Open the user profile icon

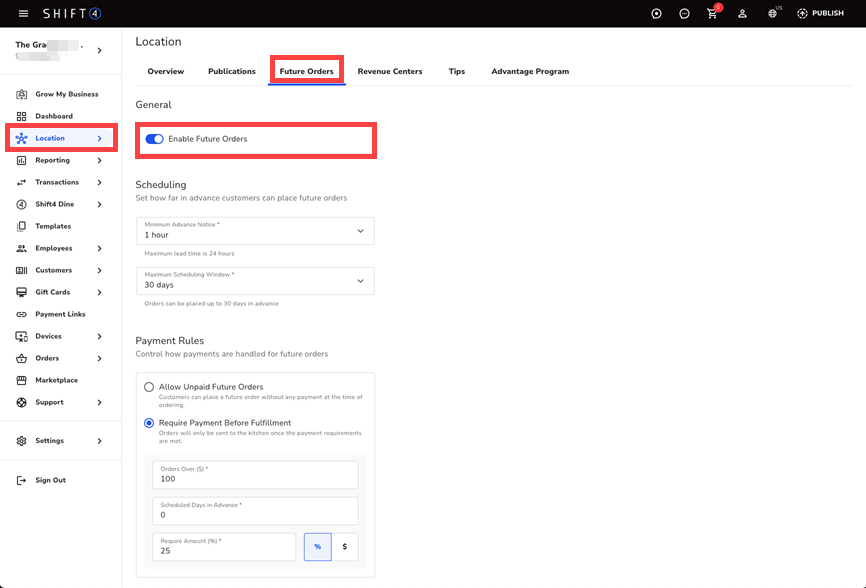(x=742, y=14)
